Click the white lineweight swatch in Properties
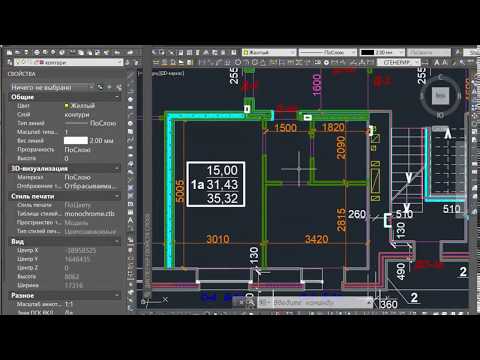 tap(76, 141)
